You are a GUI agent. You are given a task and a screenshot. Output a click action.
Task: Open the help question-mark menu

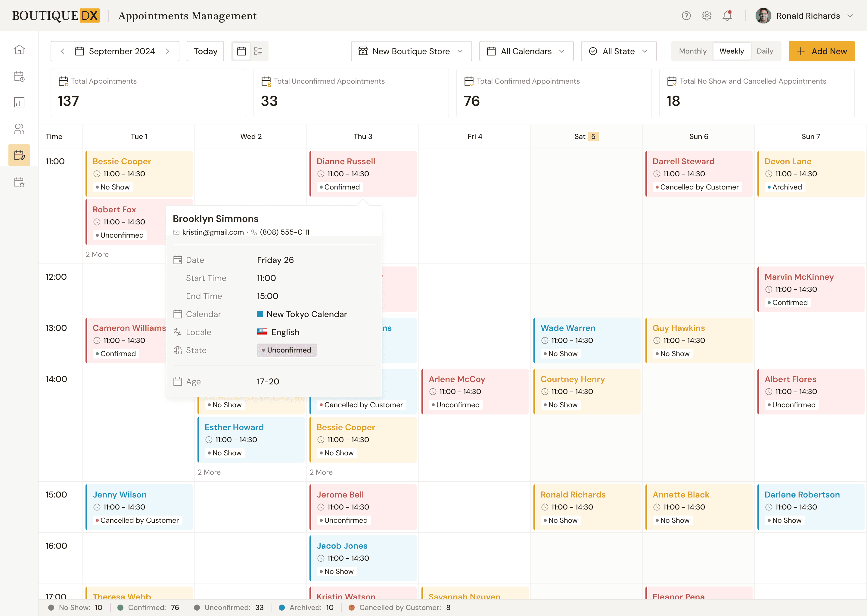686,16
